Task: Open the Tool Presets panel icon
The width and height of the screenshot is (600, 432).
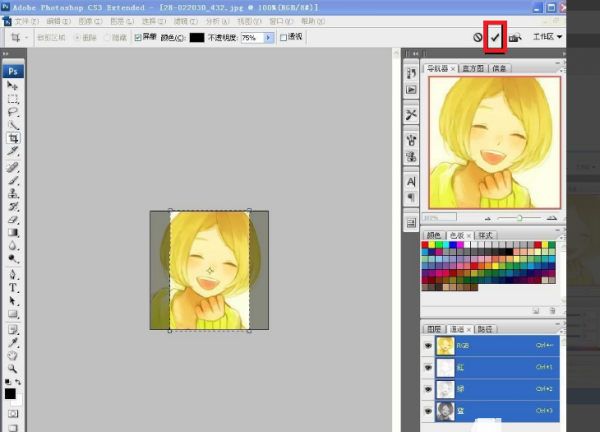Action: 411,114
